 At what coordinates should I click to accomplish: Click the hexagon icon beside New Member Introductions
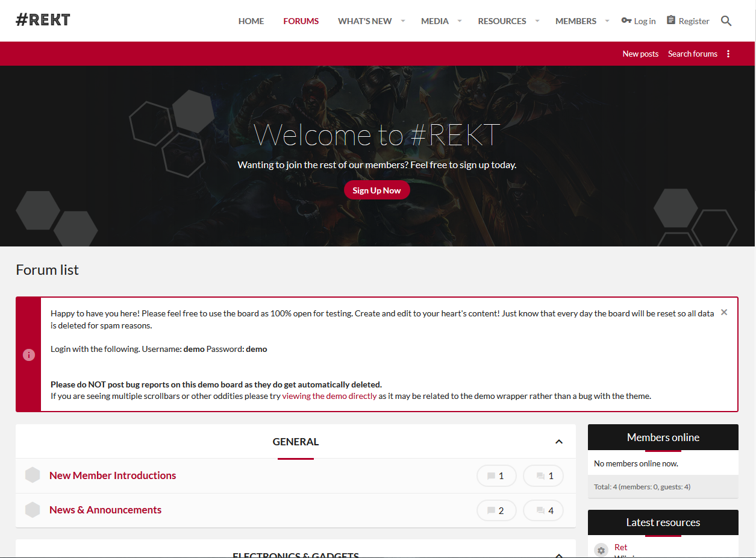[33, 475]
